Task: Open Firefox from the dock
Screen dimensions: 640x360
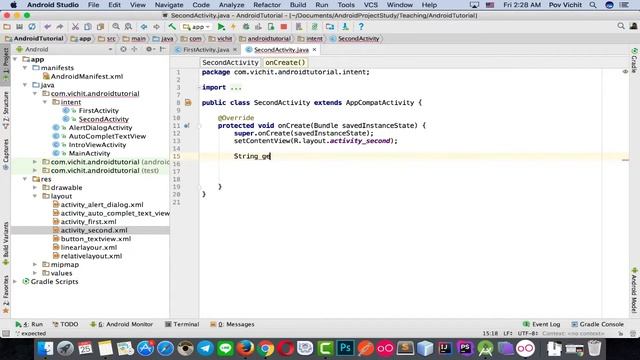Action: click(245, 348)
